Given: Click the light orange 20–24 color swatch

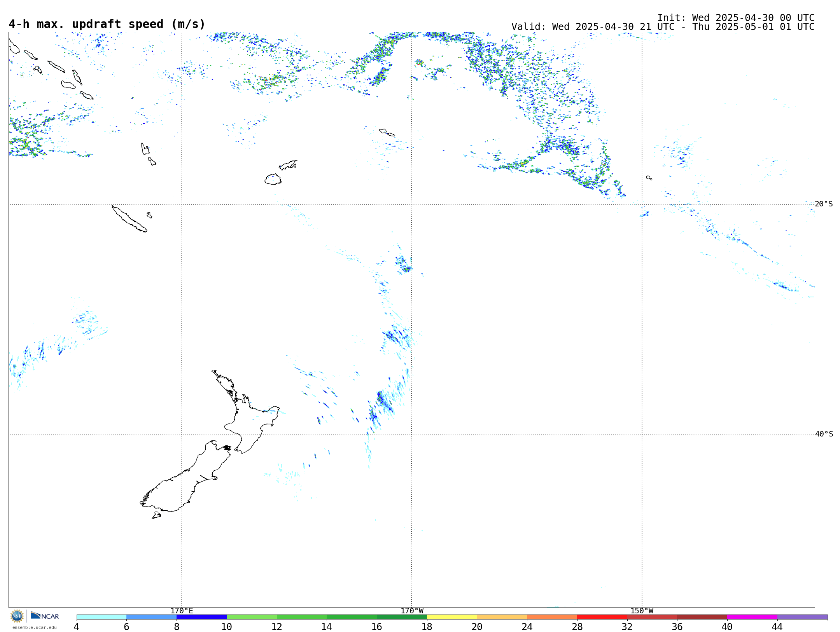Looking at the screenshot, I should [x=502, y=617].
